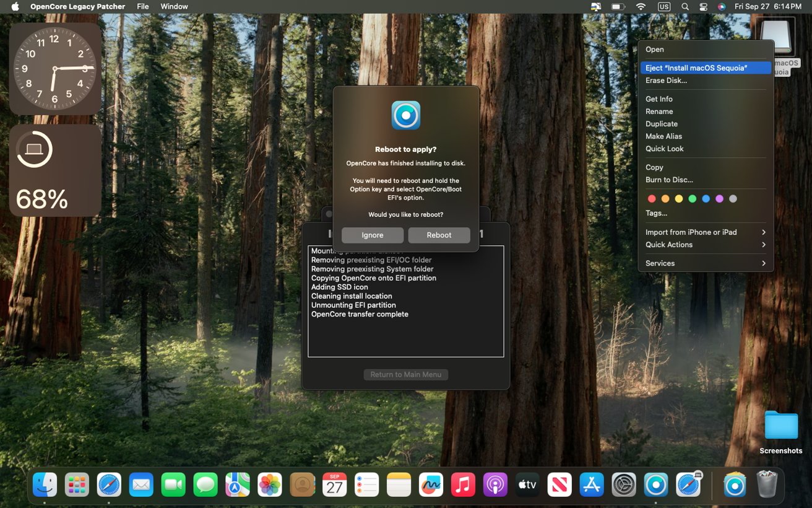The width and height of the screenshot is (812, 508).
Task: Open the File menu
Action: (143, 6)
